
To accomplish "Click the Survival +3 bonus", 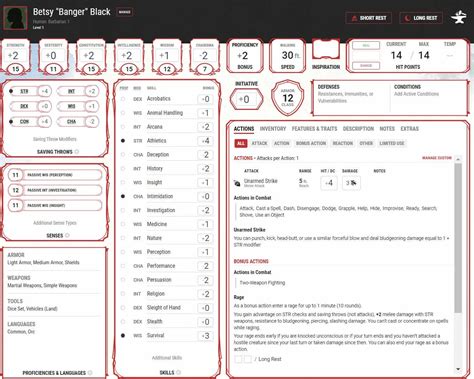I will click(205, 336).
